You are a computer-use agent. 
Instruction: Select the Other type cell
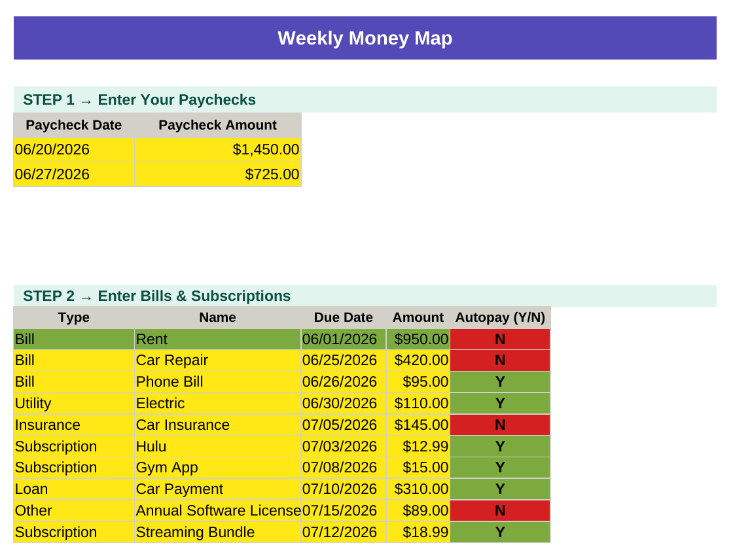click(x=74, y=510)
